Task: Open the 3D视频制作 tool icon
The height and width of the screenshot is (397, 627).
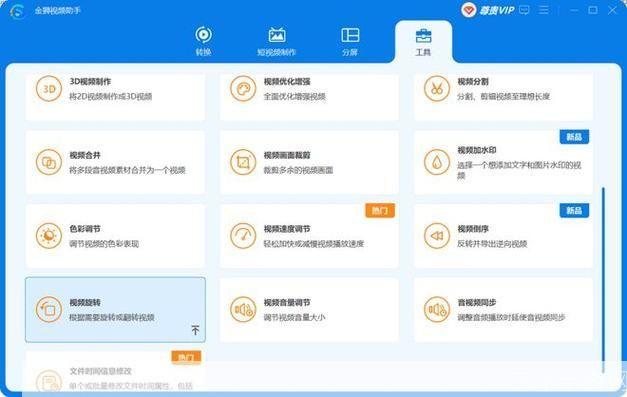Action: coord(49,88)
